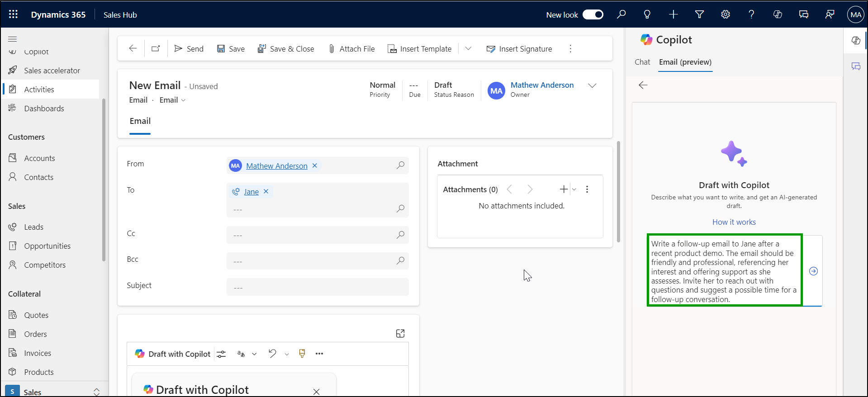Close the Draft with Copilot card
Screen dimensions: 868x397
[x=317, y=392]
